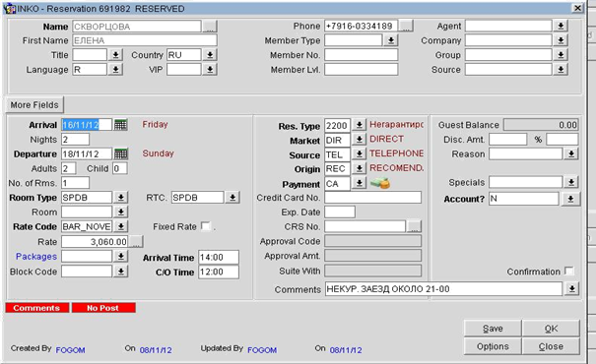Click the Disc. Amt. field
The width and height of the screenshot is (596, 364).
click(x=507, y=140)
